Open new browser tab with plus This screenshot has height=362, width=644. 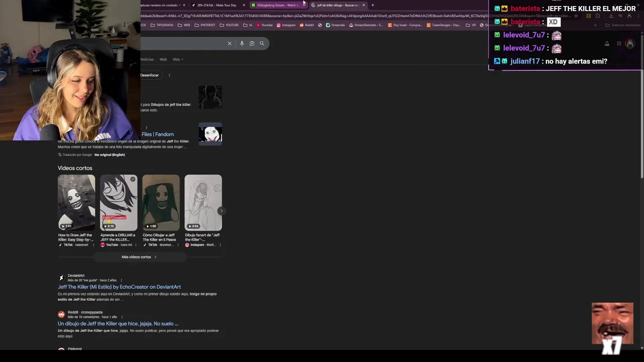tap(373, 5)
